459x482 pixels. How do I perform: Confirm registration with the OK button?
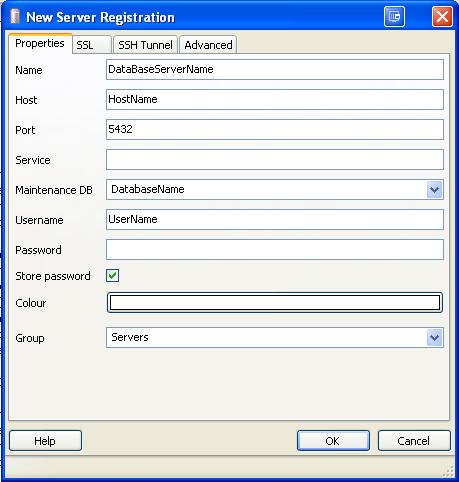(x=333, y=441)
